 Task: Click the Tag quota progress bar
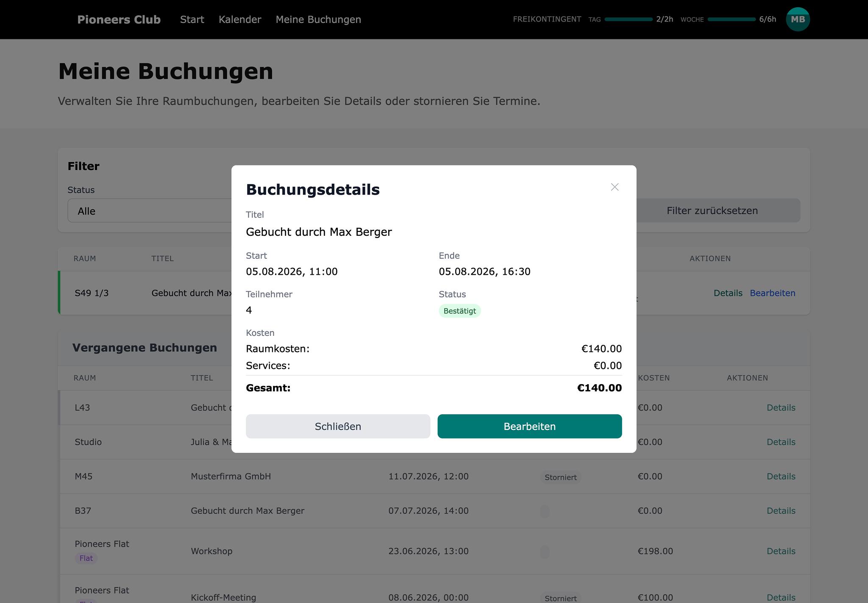click(629, 20)
